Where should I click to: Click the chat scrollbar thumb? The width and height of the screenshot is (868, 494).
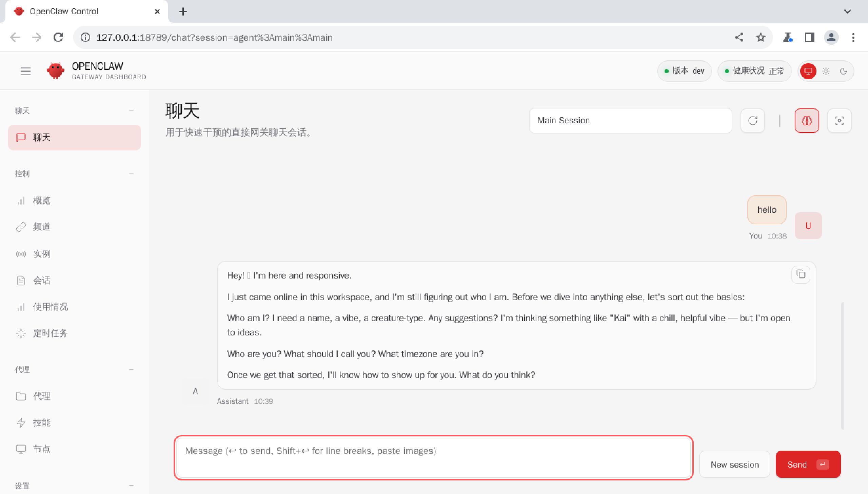pyautogui.click(x=842, y=365)
